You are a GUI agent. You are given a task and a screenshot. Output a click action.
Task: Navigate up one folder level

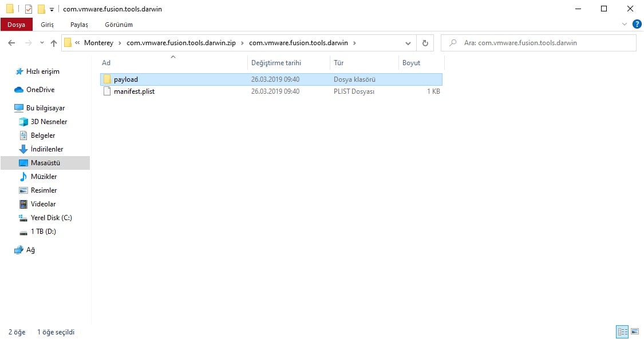(53, 43)
